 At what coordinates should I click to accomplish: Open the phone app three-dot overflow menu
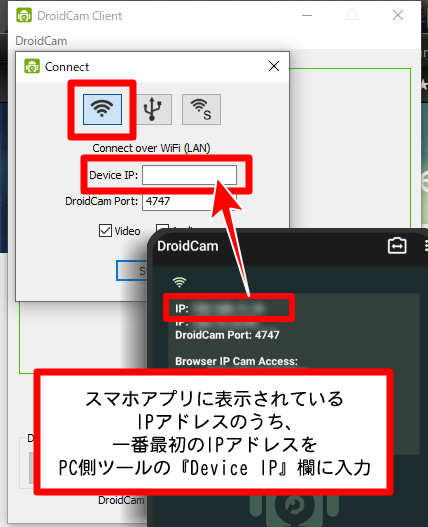click(x=426, y=246)
